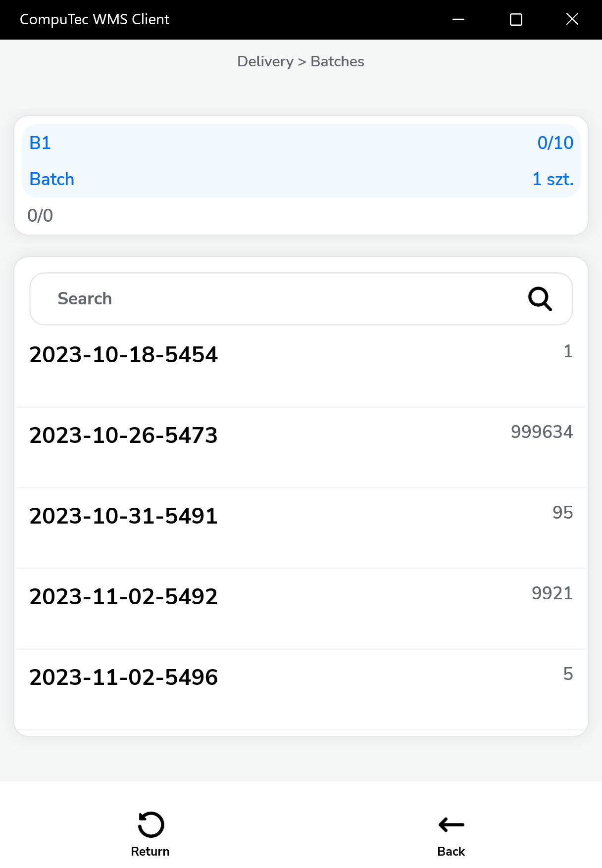
Task: Pick batch 2023-11-02-5492
Action: [x=124, y=597]
